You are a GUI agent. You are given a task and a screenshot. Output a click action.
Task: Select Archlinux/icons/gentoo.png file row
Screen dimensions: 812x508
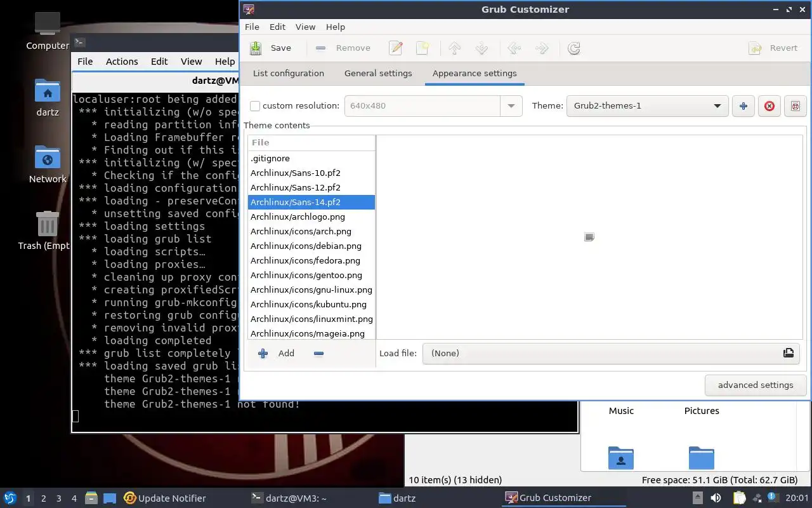311,275
